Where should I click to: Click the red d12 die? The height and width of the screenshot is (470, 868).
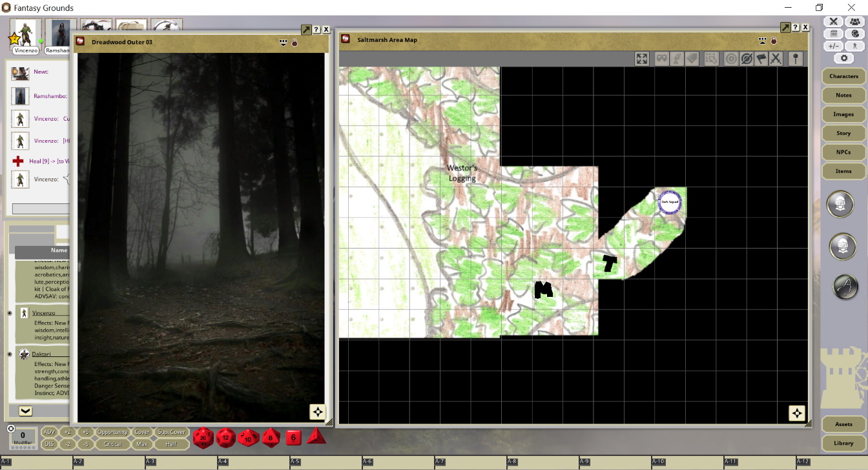pyautogui.click(x=226, y=438)
